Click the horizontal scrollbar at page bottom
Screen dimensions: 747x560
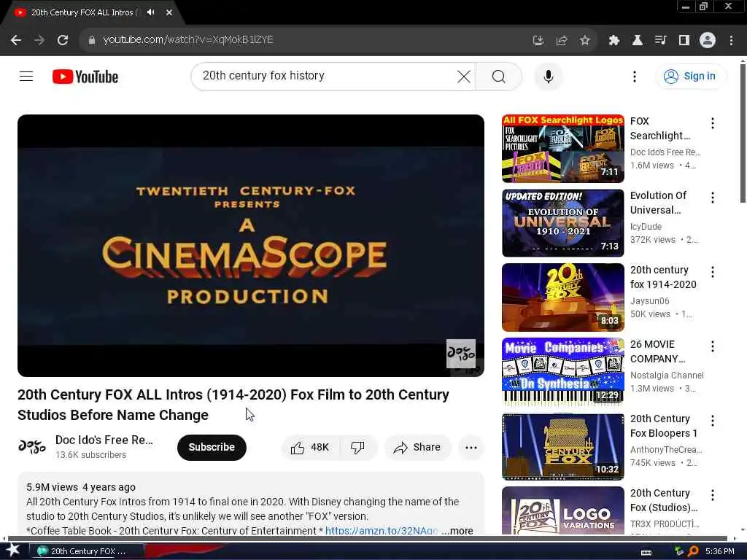point(367,539)
